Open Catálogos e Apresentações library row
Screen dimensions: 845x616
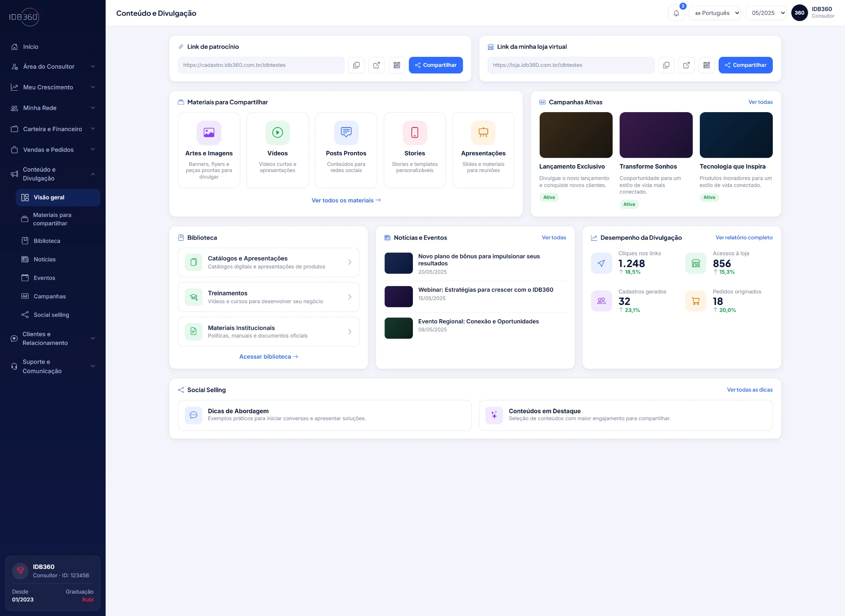(268, 262)
